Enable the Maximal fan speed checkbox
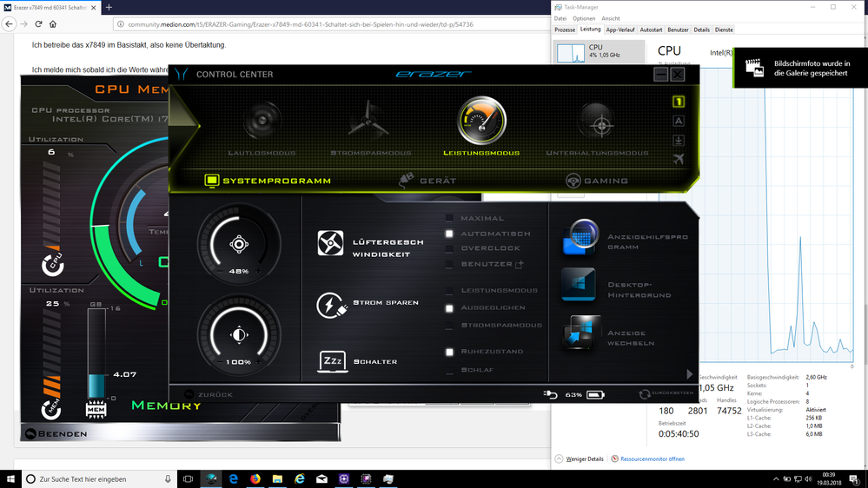 [450, 218]
